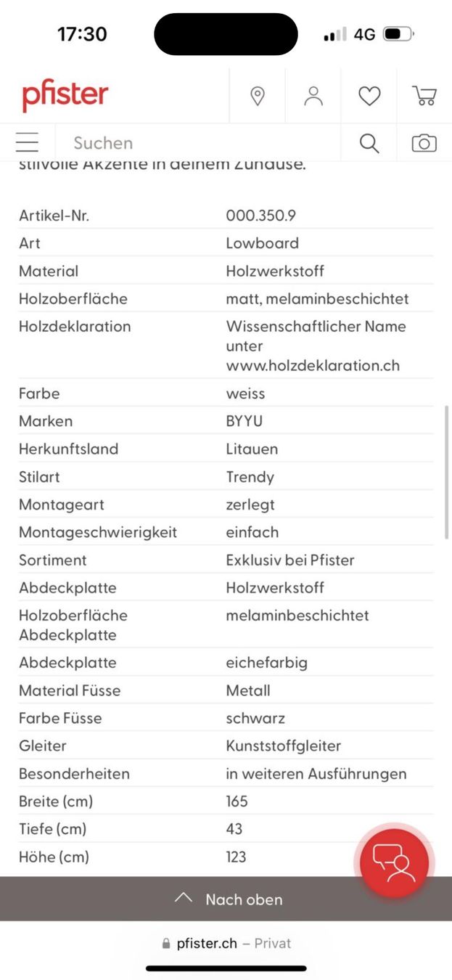Open the store locator pin icon

258,96
